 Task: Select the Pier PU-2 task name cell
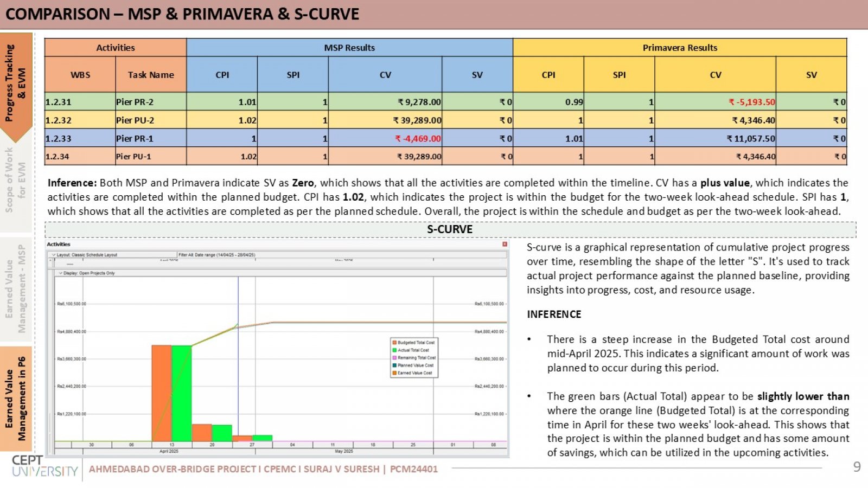[151, 120]
